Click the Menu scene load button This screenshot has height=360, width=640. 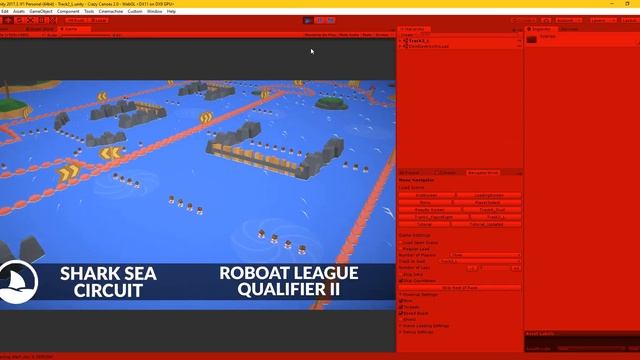point(425,202)
